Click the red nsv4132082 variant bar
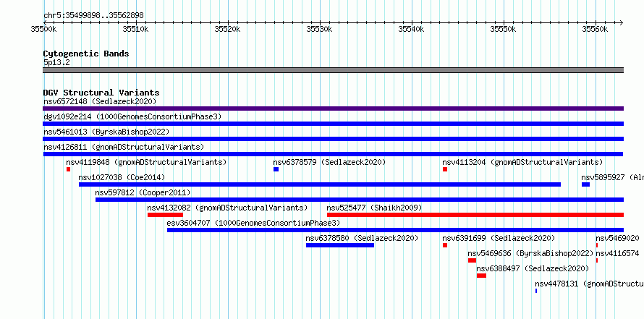Screen dimensions: 644x319 click(x=165, y=215)
